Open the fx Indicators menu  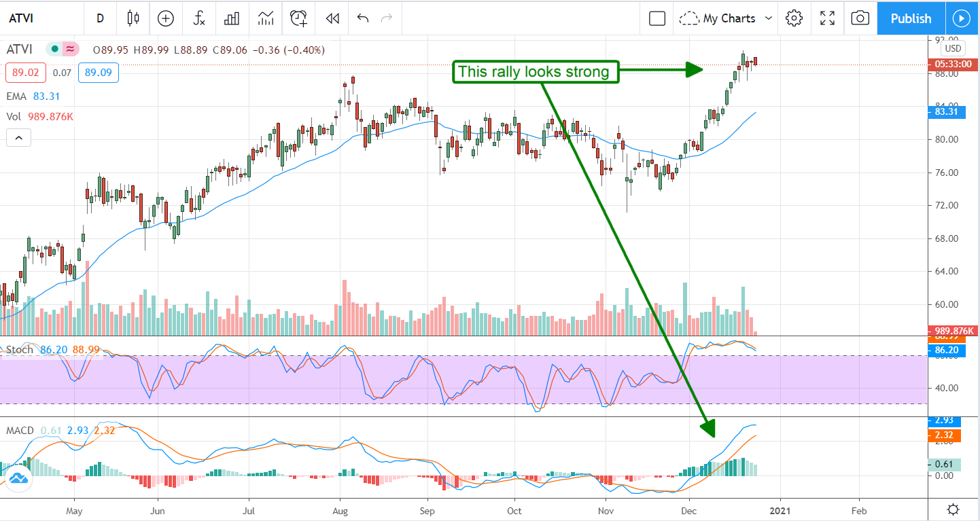pos(199,18)
